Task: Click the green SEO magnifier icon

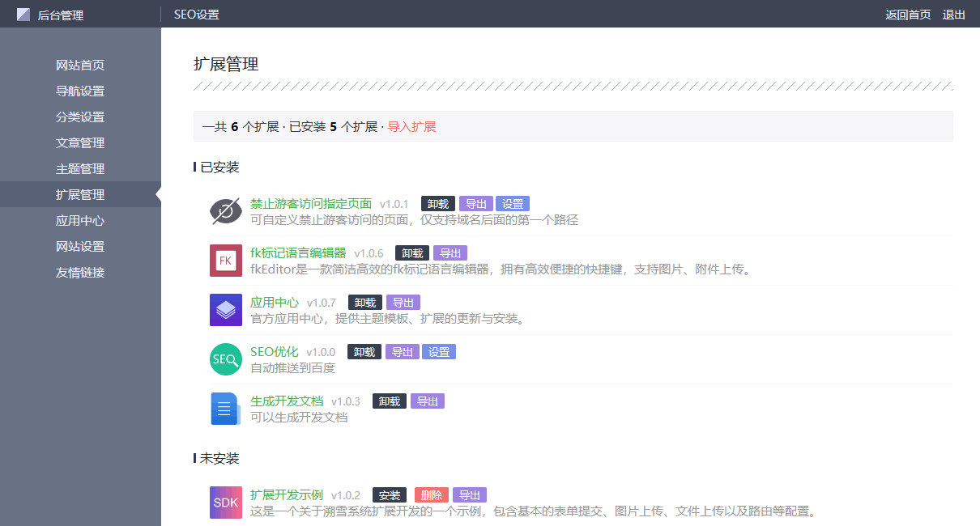Action: pos(226,359)
